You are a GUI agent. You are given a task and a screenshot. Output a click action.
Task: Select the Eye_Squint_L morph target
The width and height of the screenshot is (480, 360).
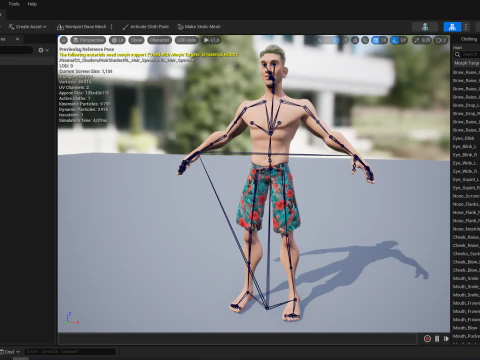[466, 180]
